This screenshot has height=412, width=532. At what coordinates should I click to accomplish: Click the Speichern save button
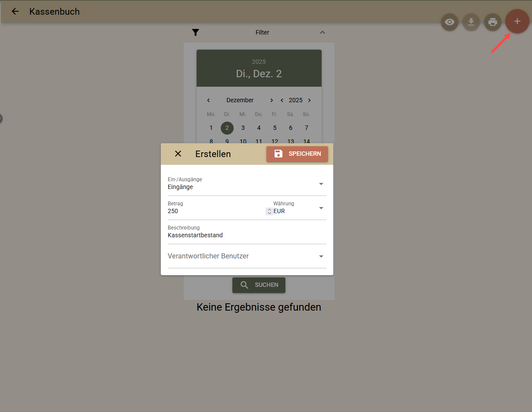[297, 154]
